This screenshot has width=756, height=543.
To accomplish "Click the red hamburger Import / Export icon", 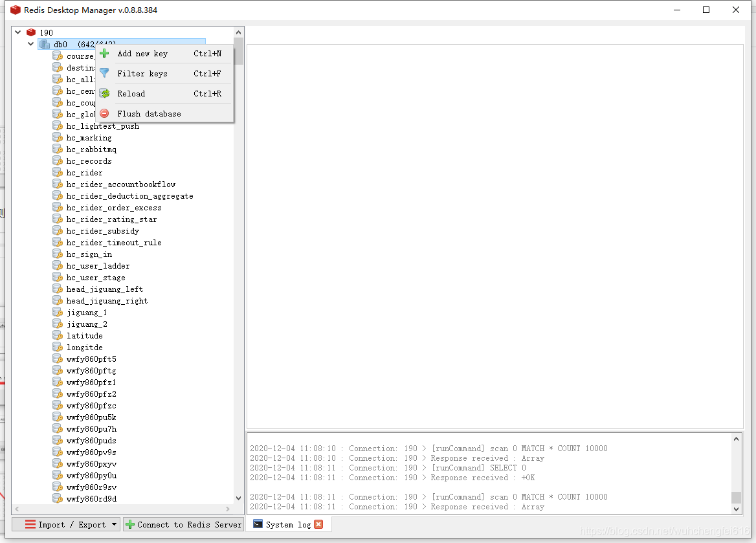I will click(30, 524).
